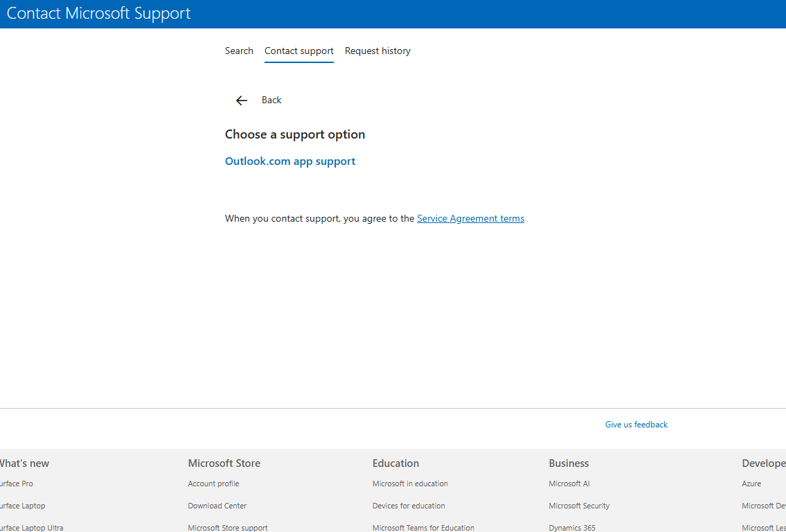Image resolution: width=786 pixels, height=532 pixels.
Task: Click the Microsoft Store footer heading
Action: click(224, 463)
